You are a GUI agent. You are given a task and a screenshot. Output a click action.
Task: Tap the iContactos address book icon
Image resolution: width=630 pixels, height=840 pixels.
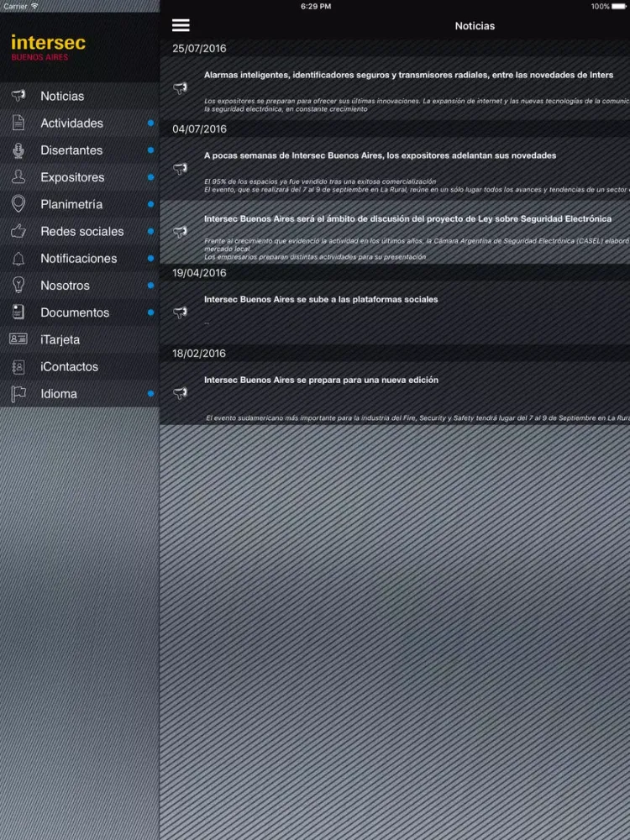pyautogui.click(x=18, y=366)
